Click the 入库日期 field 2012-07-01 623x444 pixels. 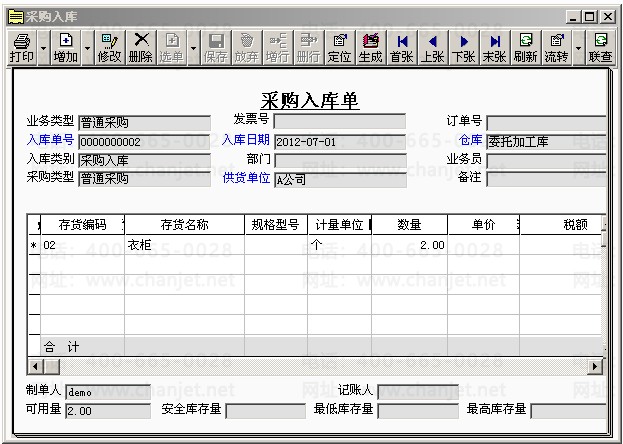[340, 142]
